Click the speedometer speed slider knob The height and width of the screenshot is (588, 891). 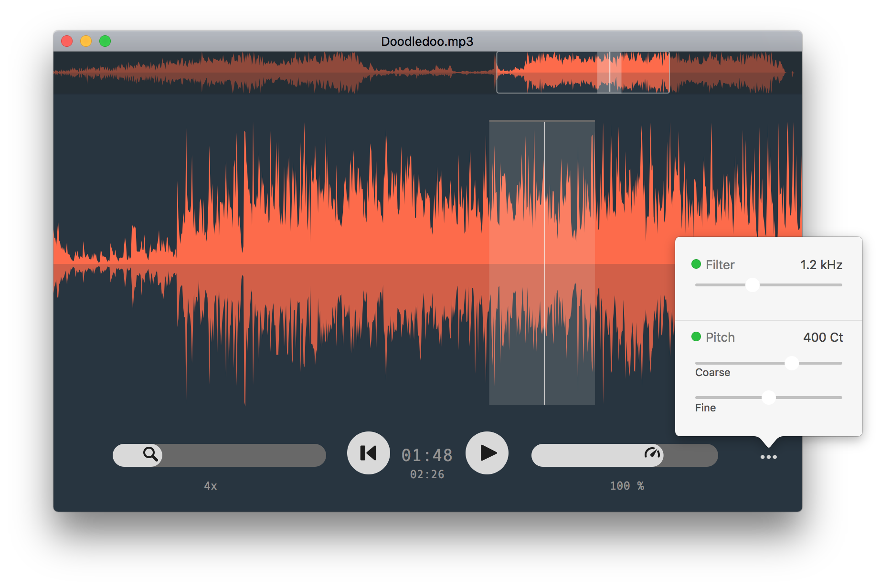pos(652,455)
